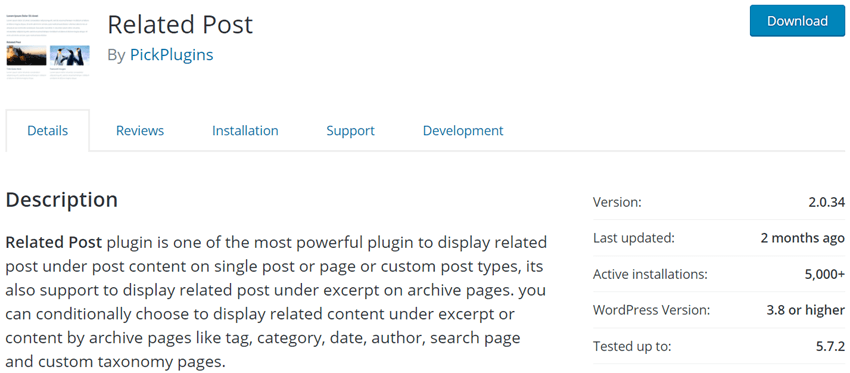Click the sunset mountain image in thumbnail
850x373 pixels.
pyautogui.click(x=26, y=55)
